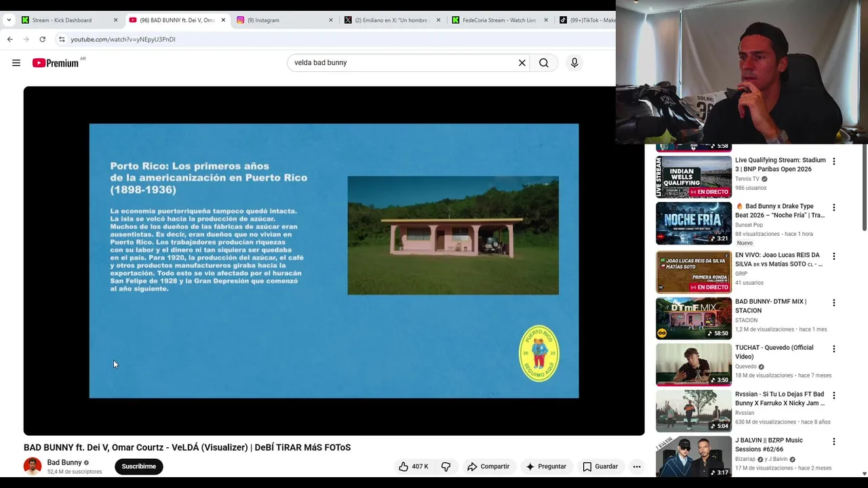Open options for Live Qualifying Stream video
Image resolution: width=868 pixels, height=488 pixels.
[834, 161]
